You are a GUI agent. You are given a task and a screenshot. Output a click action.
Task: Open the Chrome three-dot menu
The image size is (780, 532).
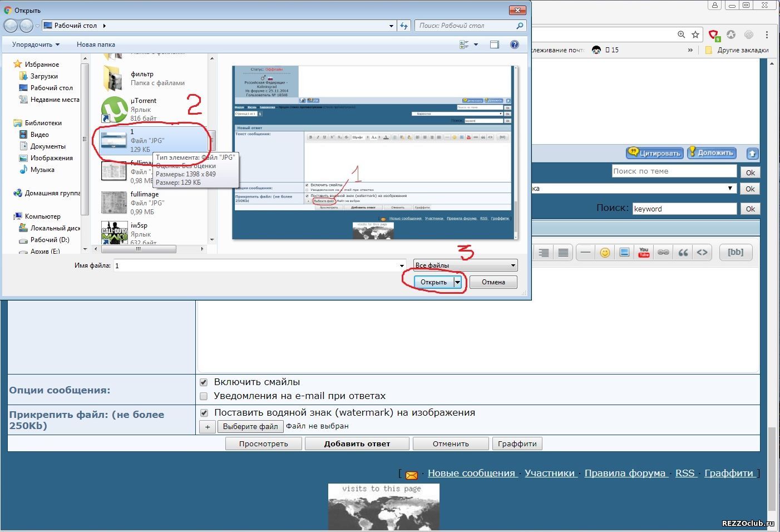click(x=767, y=35)
